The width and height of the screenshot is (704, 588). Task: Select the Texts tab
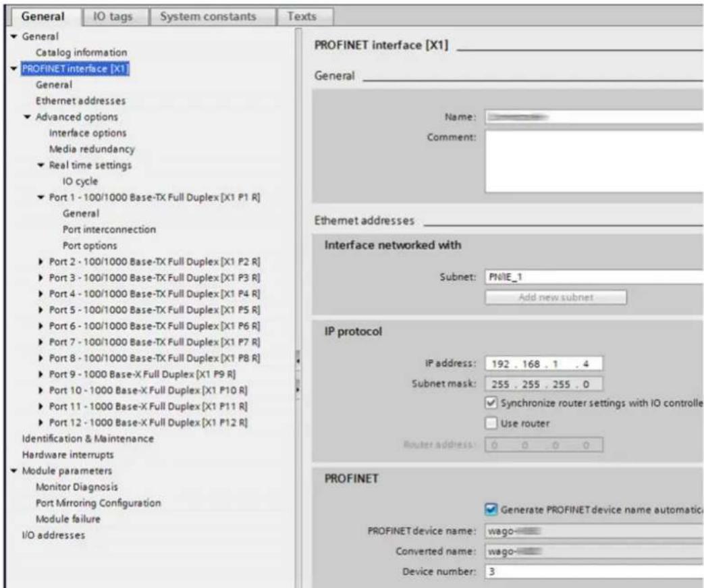tap(302, 17)
